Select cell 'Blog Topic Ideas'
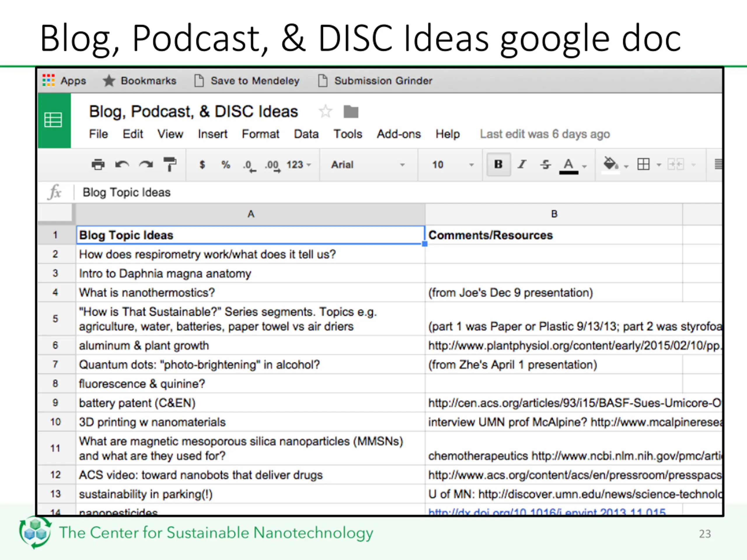 pyautogui.click(x=250, y=235)
